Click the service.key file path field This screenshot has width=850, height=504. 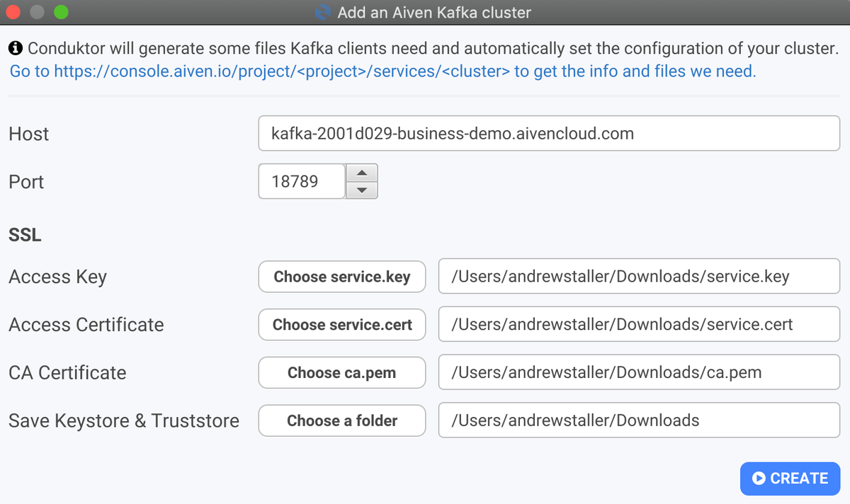pos(639,276)
